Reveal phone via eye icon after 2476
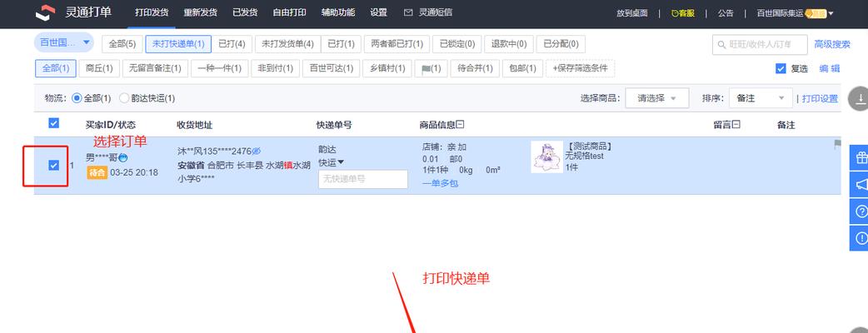The width and height of the screenshot is (868, 333). [x=257, y=151]
